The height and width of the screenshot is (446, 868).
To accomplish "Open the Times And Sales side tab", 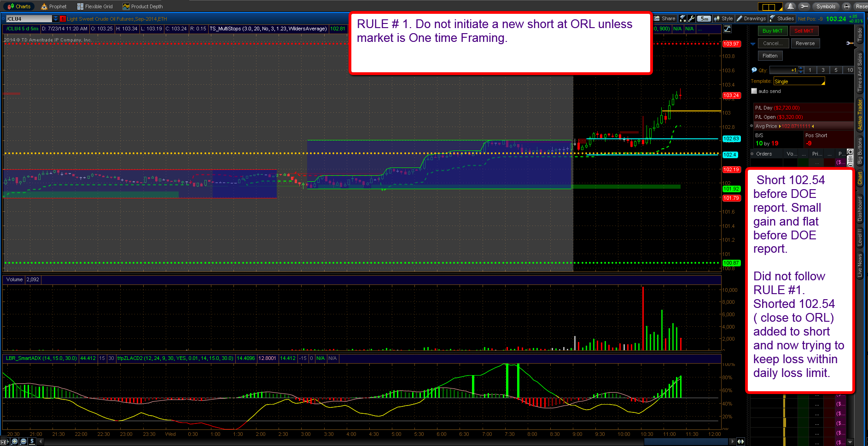I will (x=859, y=72).
